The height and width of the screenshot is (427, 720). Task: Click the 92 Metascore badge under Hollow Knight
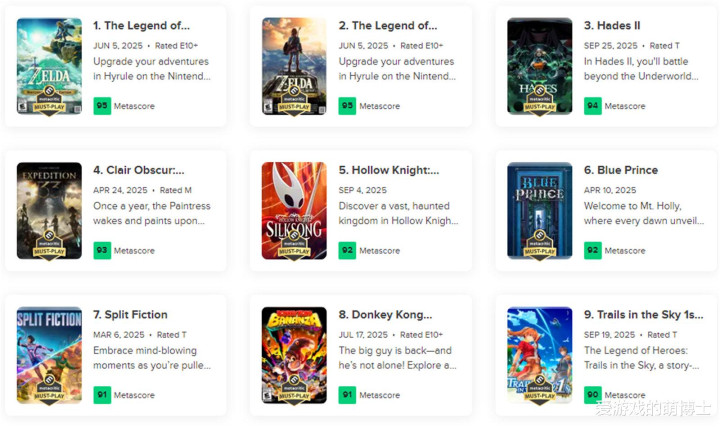pos(347,250)
